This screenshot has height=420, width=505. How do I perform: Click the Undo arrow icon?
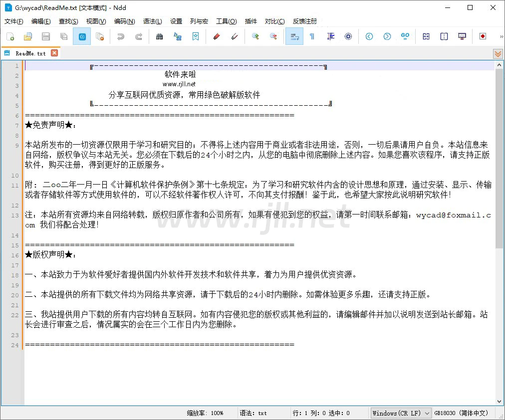pyautogui.click(x=120, y=36)
